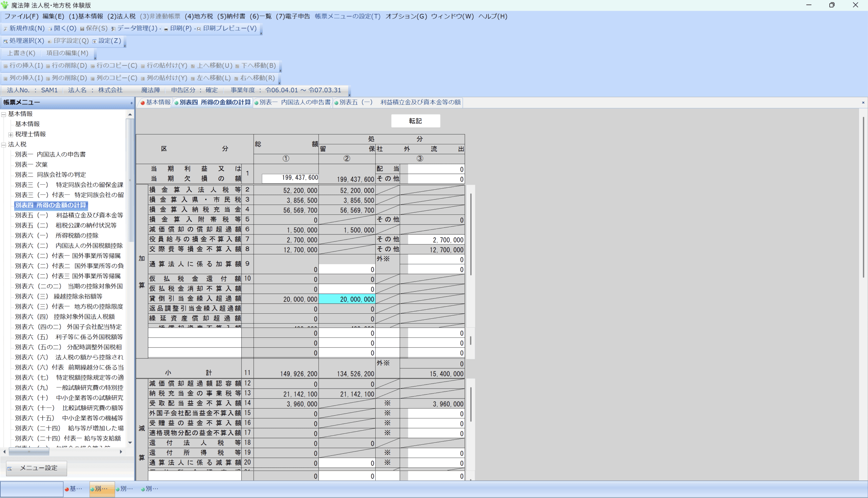This screenshot has width=868, height=498.
Task: Open 印刷プレビュー(V)
Action: [226, 28]
